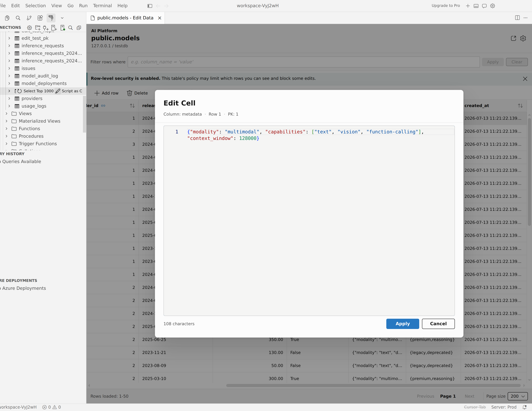
Task: Create new query document-plus icon
Action: [x=54, y=28]
